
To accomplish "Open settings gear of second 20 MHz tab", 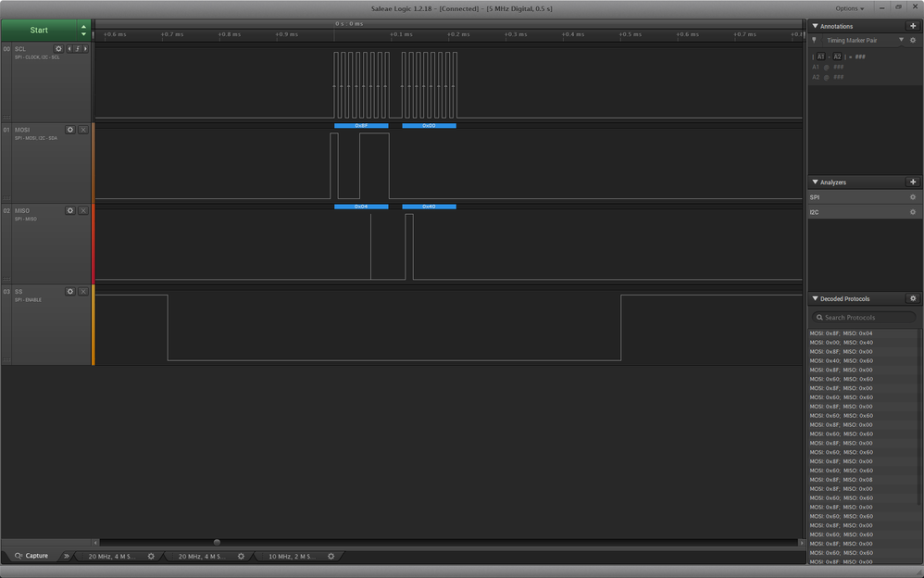I will [241, 556].
